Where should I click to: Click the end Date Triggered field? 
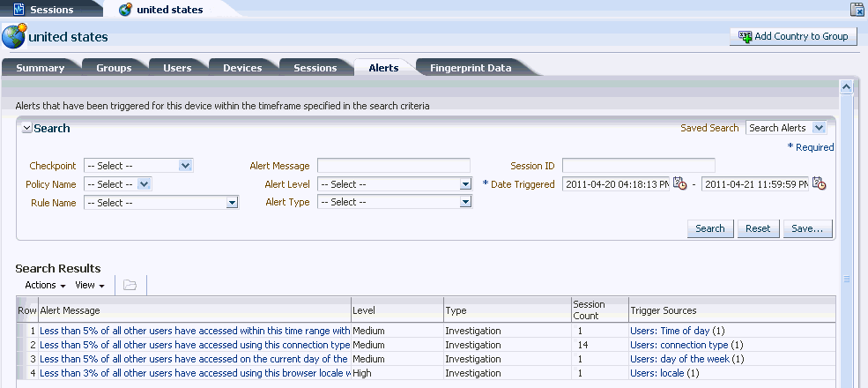pos(755,184)
